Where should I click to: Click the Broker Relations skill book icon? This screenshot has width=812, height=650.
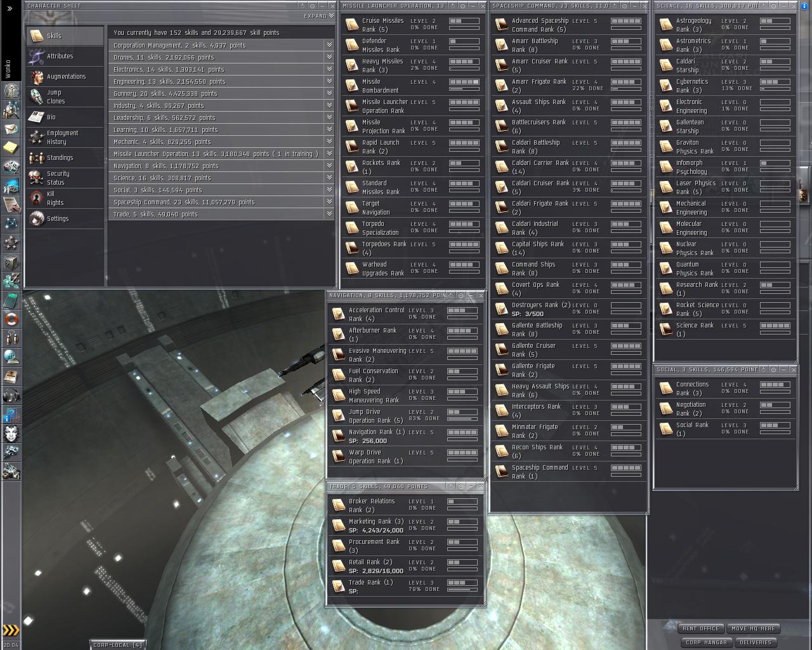tap(339, 505)
